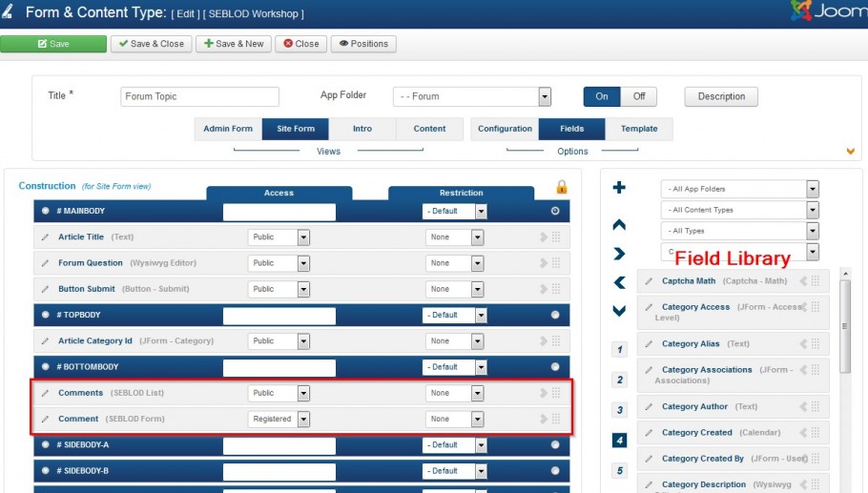Image resolution: width=868 pixels, height=493 pixels.
Task: Click MAINBODY access input box
Action: click(x=279, y=212)
